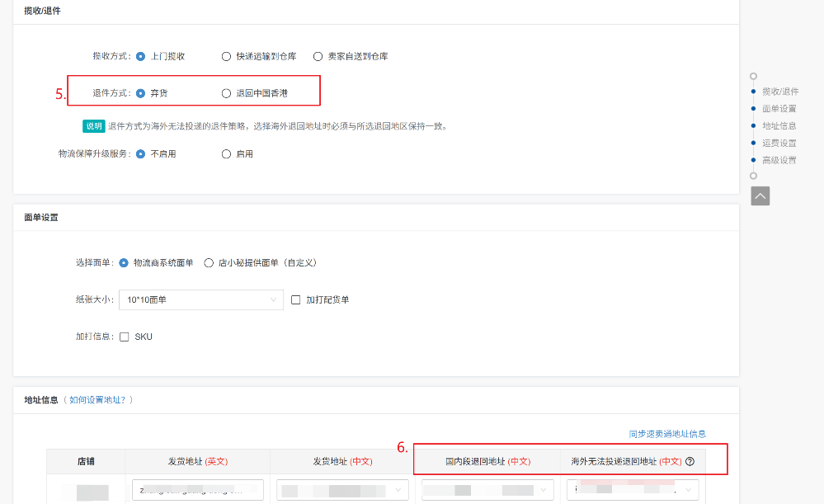824x504 pixels.
Task: Click the back-to-top arrow button
Action: coord(760,196)
